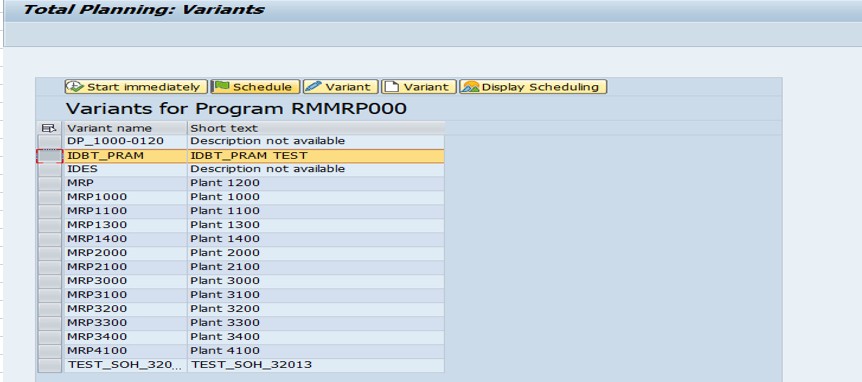Select the row marker for TEST_SOH_320 variant

[x=50, y=365]
